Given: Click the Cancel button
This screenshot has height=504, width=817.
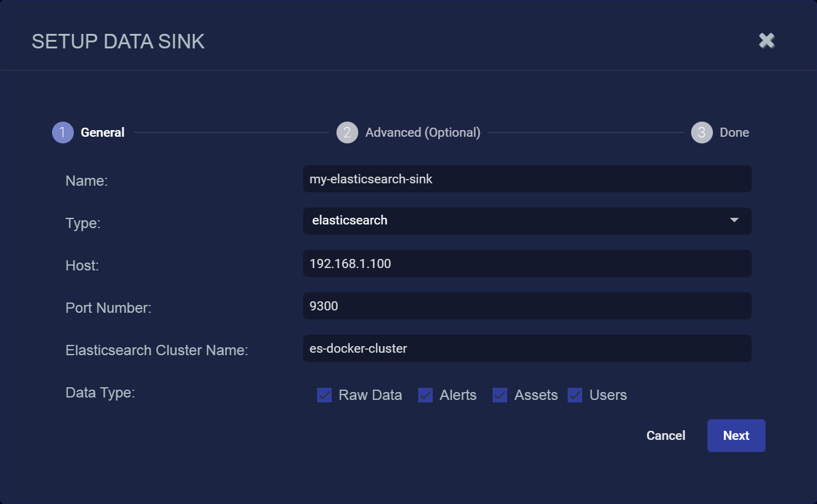Looking at the screenshot, I should (666, 436).
